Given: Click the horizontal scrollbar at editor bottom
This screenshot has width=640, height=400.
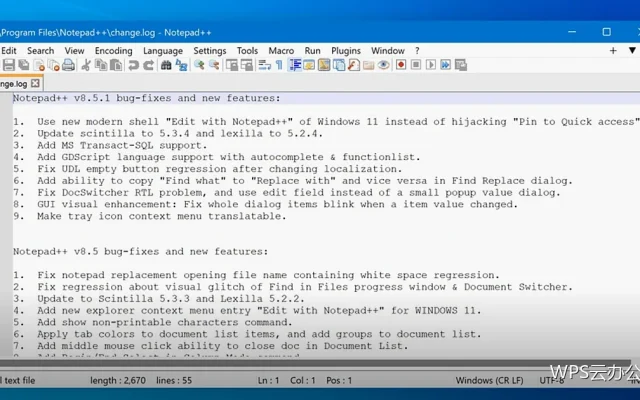Looking at the screenshot, I should coord(314,362).
